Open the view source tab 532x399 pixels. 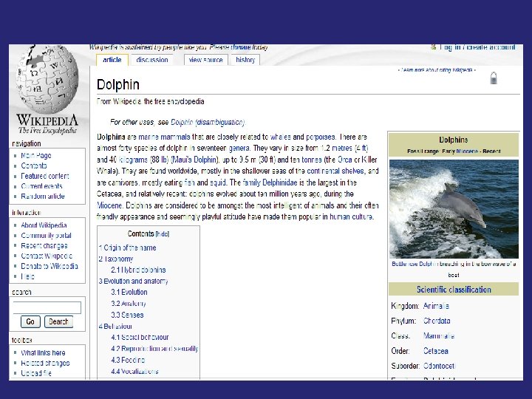pos(205,60)
